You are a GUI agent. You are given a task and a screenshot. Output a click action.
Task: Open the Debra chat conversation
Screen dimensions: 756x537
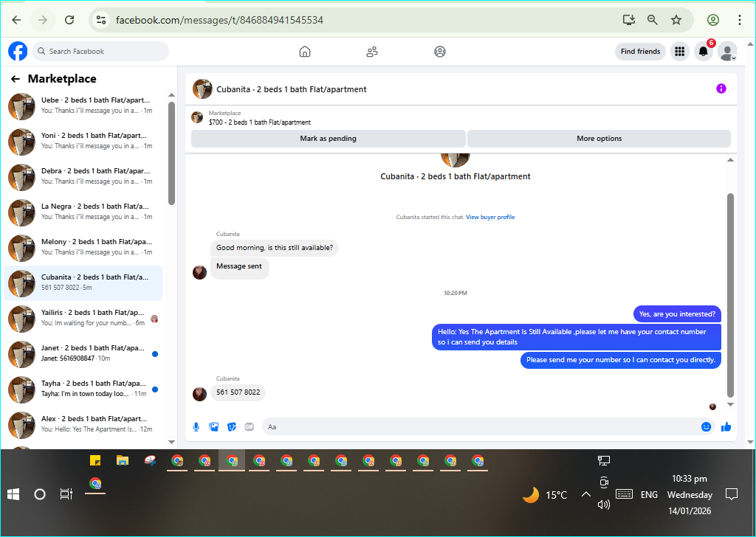[83, 177]
